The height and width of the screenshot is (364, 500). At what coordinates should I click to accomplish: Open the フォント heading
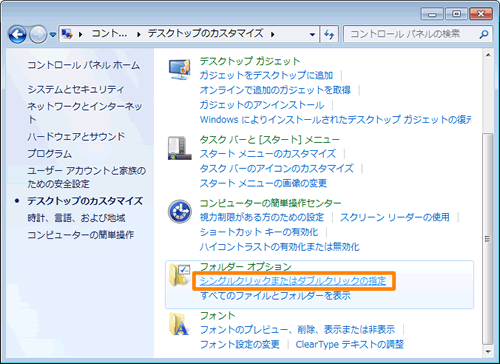tap(217, 315)
